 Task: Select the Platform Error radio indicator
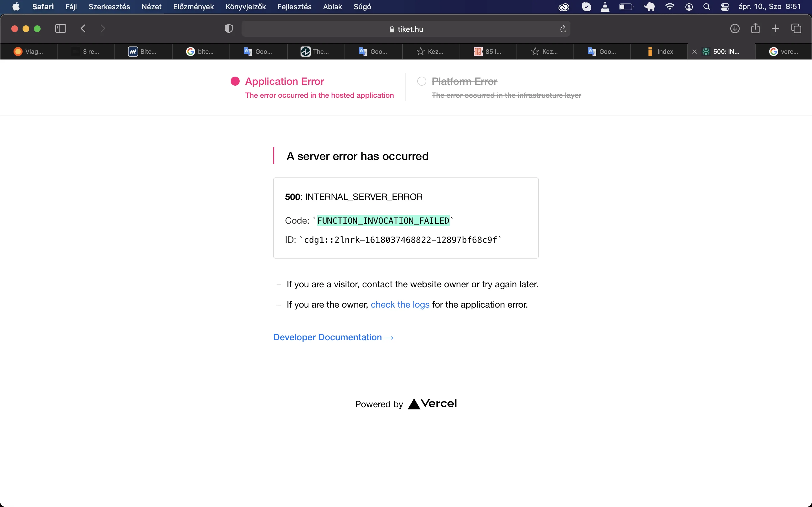[422, 81]
